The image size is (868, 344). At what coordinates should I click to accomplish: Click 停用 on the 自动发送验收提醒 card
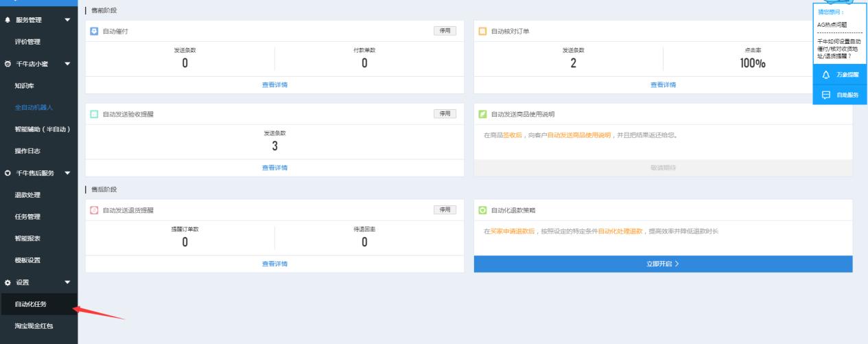pyautogui.click(x=445, y=114)
